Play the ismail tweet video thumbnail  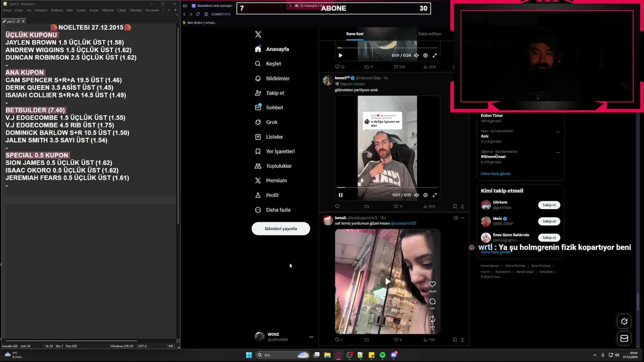click(387, 282)
